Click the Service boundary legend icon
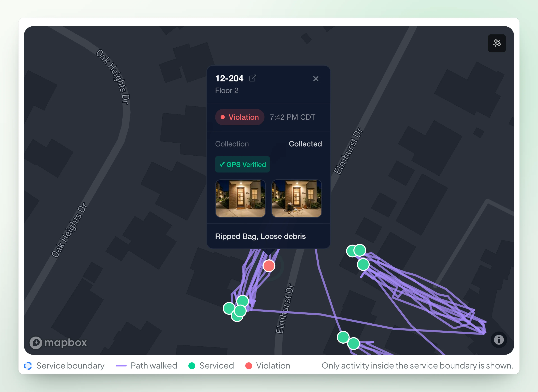Viewport: 538px width, 392px height. pyautogui.click(x=28, y=366)
